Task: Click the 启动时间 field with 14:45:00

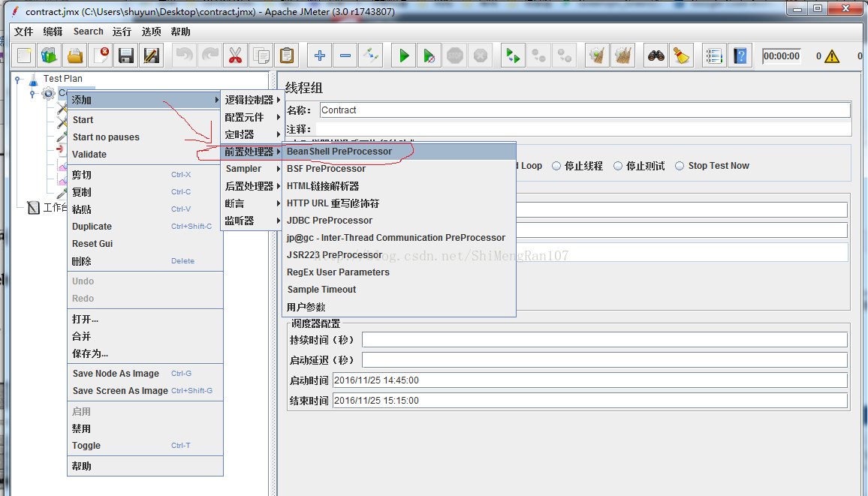Action: [590, 380]
